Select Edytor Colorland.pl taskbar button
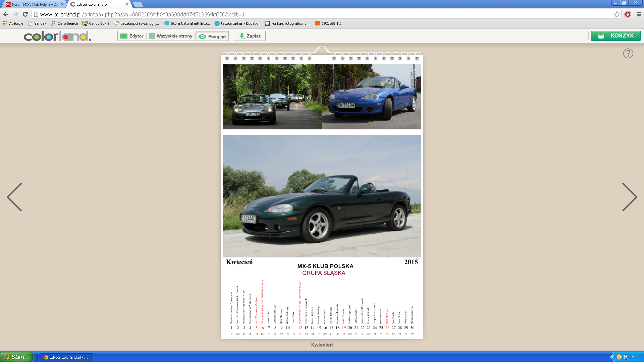This screenshot has height=362, width=644. [x=66, y=357]
